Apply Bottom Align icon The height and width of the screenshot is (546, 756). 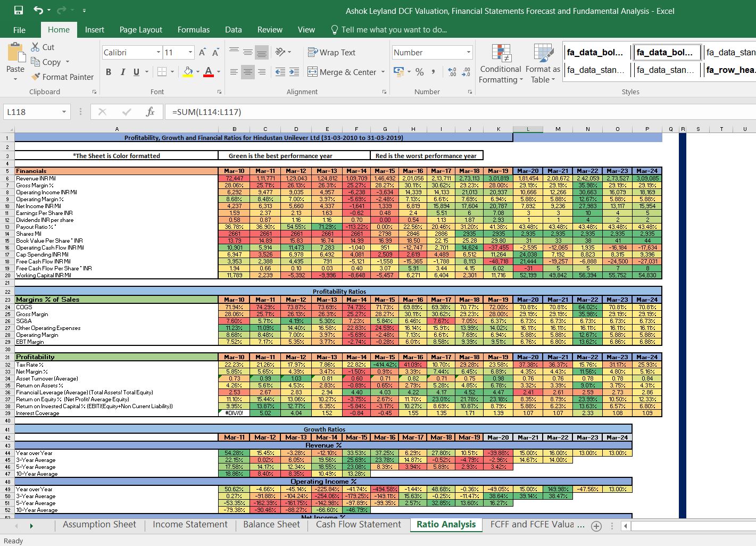click(261, 52)
